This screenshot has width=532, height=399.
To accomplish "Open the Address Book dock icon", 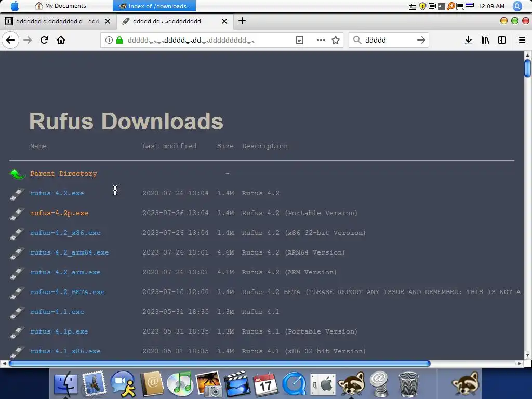I will tap(152, 384).
